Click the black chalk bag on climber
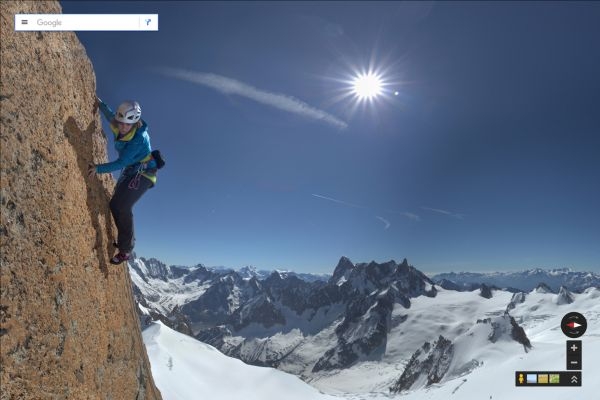The image size is (600, 400). click(158, 159)
